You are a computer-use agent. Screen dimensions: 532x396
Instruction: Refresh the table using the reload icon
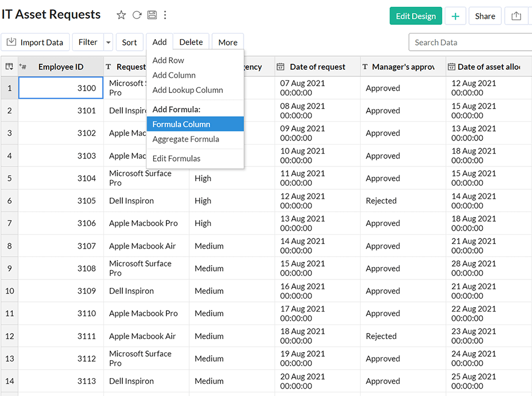click(137, 15)
